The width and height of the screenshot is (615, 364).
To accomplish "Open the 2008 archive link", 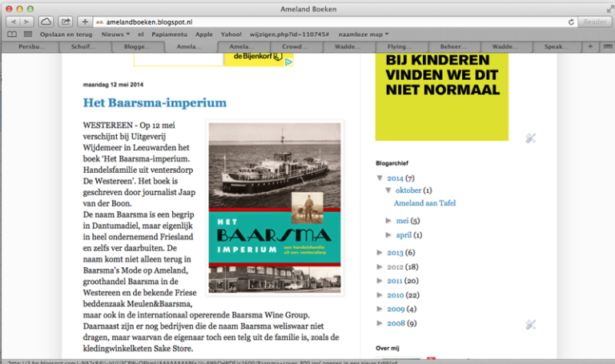I will [396, 323].
